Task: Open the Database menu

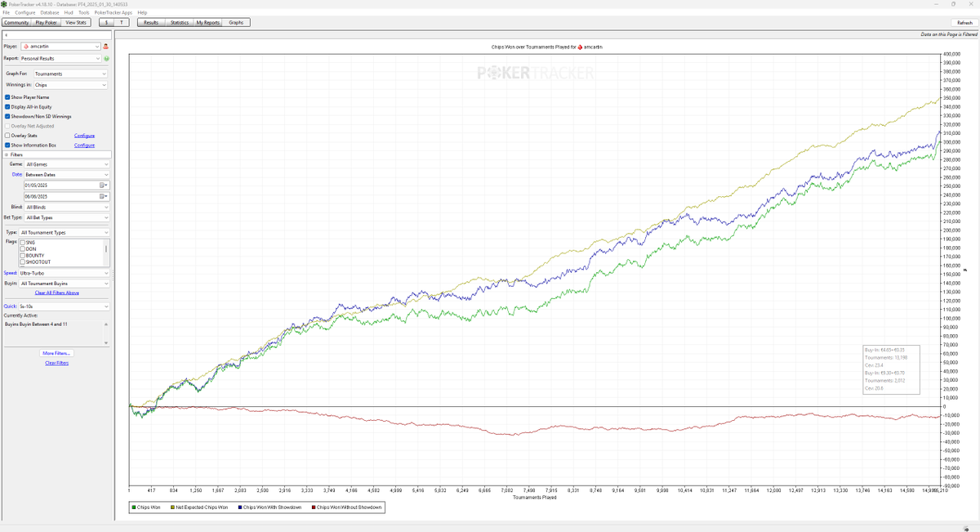Action: (50, 13)
